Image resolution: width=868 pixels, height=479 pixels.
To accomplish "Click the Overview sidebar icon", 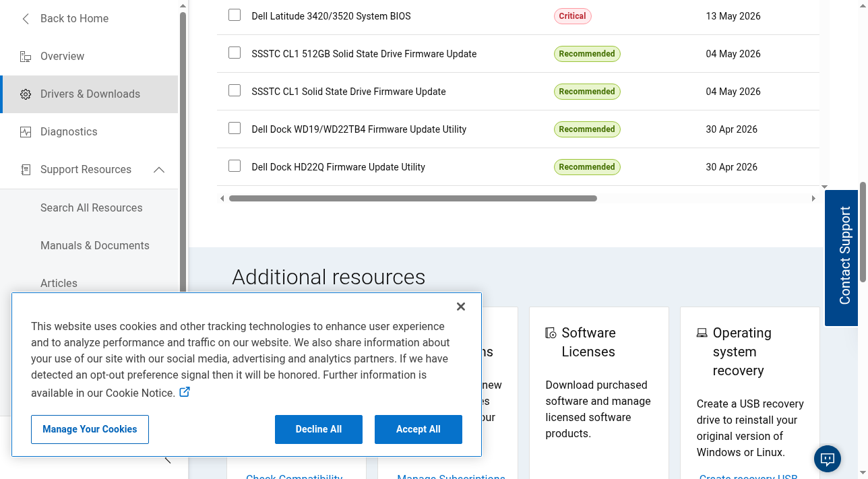I will coord(26,57).
